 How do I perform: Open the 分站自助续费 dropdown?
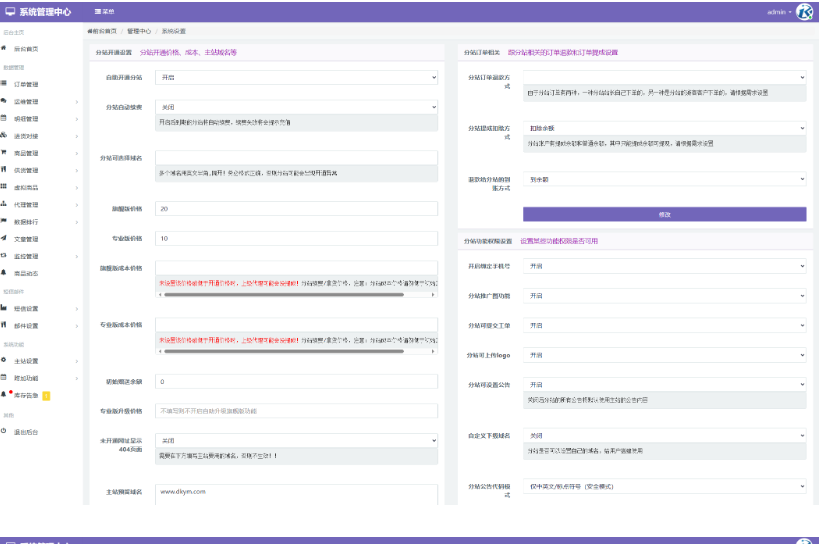pos(296,107)
